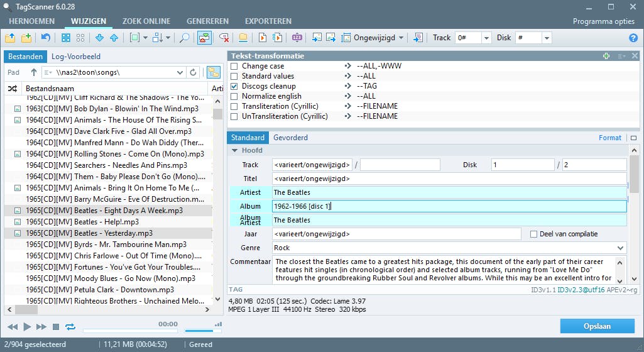Enable the Change case checkbox
The image size is (644, 352).
[x=234, y=66]
